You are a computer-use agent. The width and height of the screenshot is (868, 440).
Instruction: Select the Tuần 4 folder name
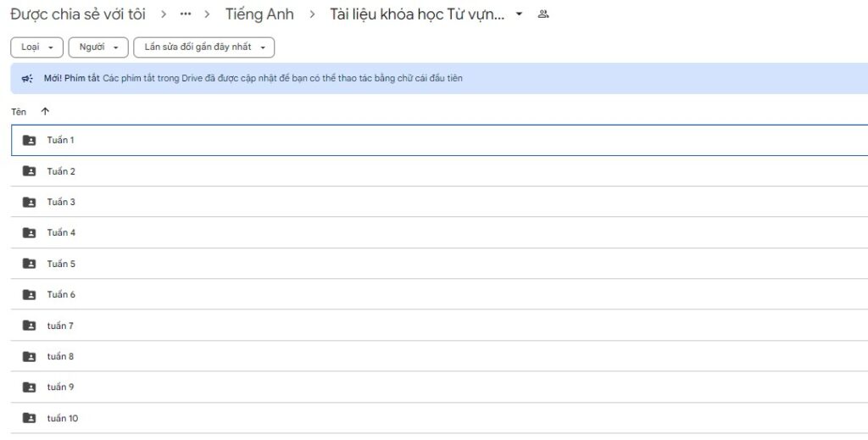point(61,232)
